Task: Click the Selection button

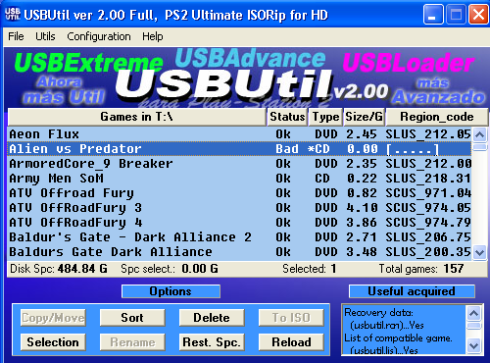Action: click(53, 342)
